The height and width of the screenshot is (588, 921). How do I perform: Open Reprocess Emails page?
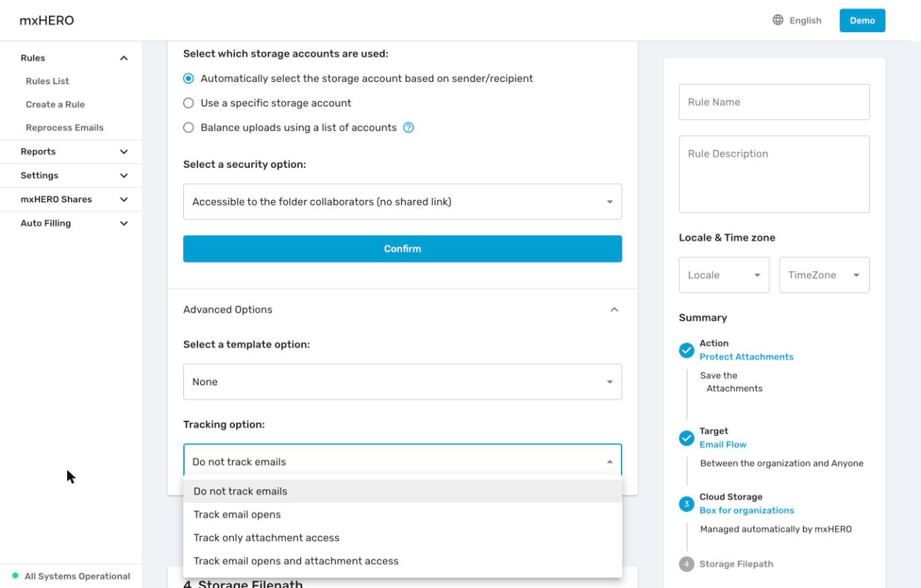click(x=64, y=128)
